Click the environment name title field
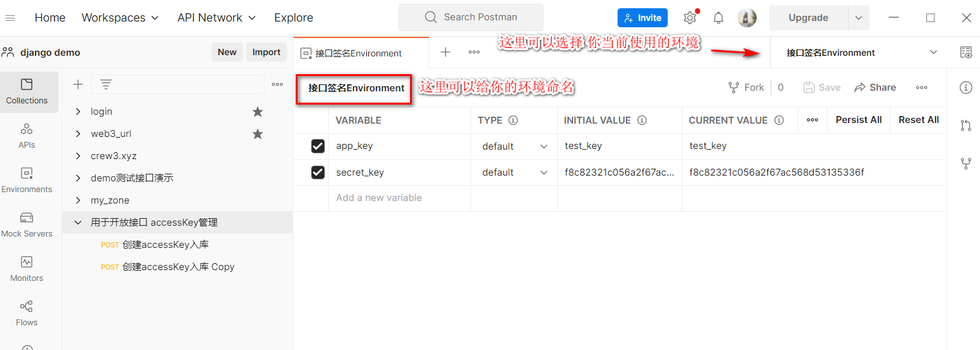The width and height of the screenshot is (980, 350). click(356, 88)
